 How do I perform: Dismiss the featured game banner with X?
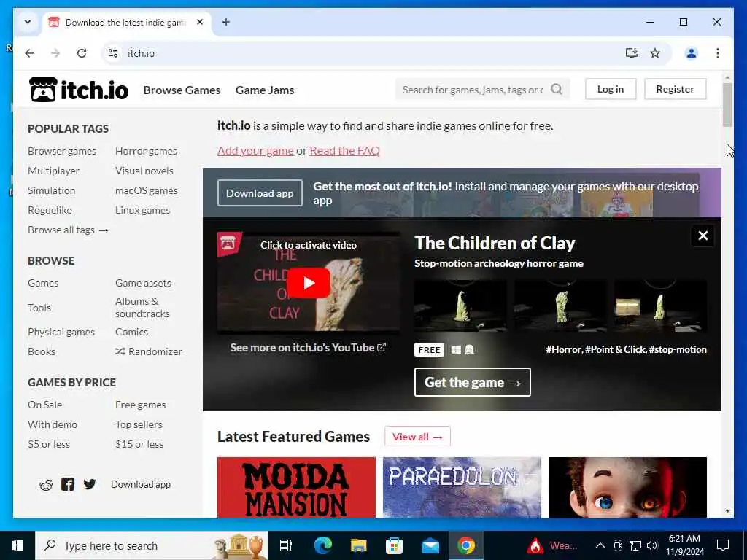click(x=703, y=236)
